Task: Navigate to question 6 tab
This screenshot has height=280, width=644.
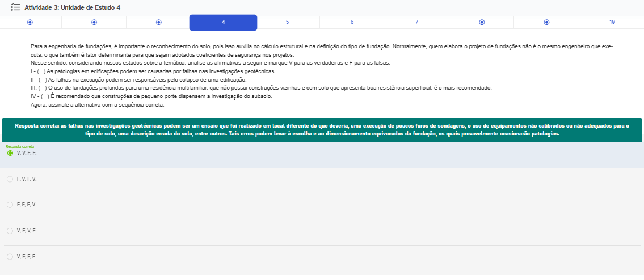Action: coord(352,22)
